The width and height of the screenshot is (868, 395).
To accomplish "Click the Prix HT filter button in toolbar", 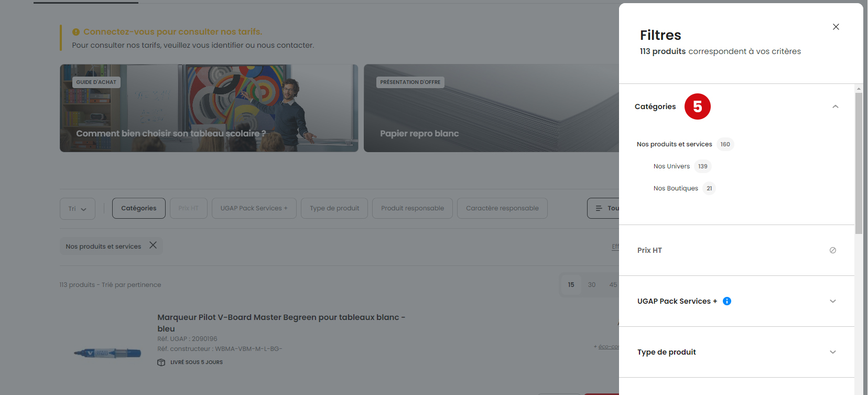I will [189, 208].
